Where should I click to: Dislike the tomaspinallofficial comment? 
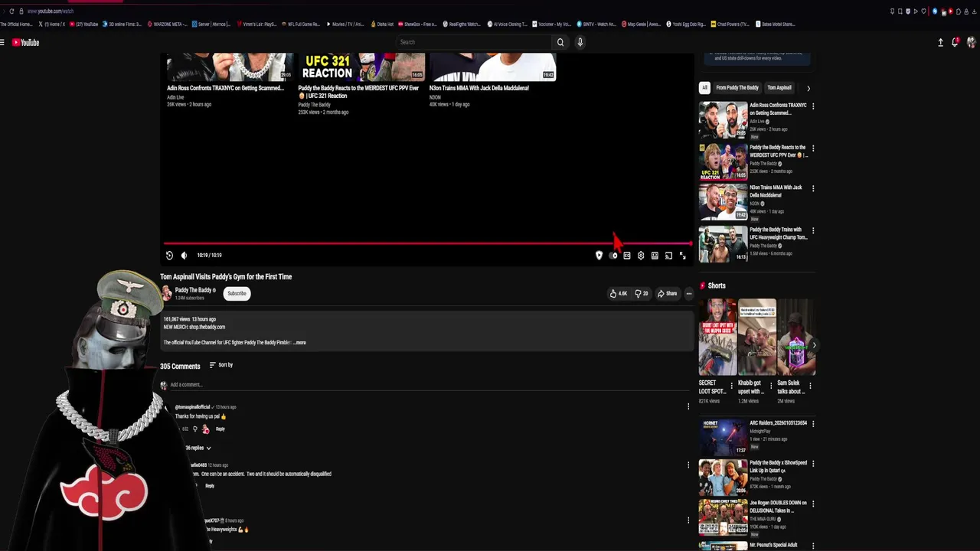pos(195,429)
